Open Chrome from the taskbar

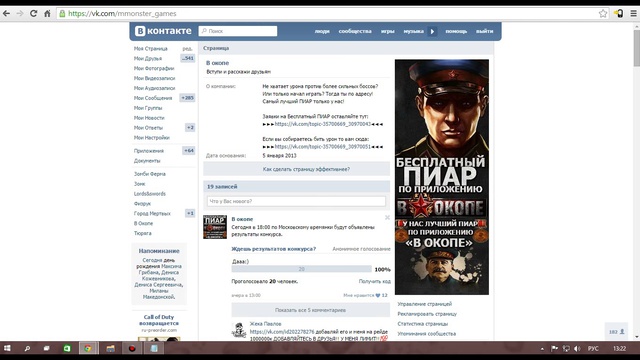point(88,348)
